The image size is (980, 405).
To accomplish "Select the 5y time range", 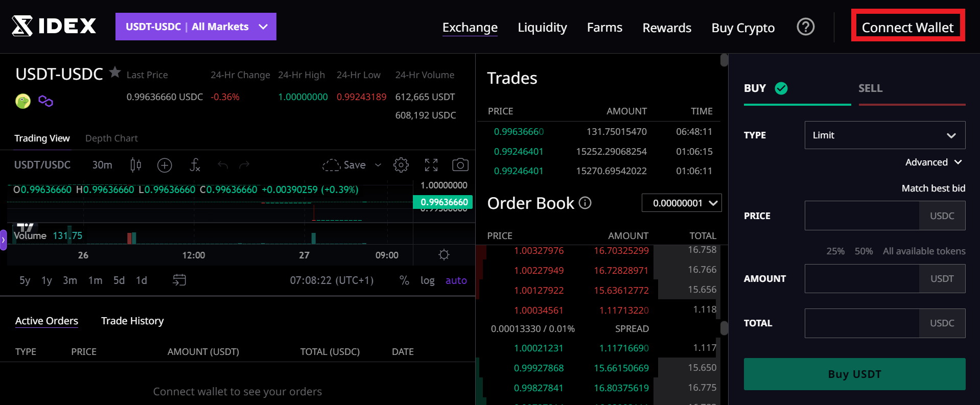I will pos(25,280).
